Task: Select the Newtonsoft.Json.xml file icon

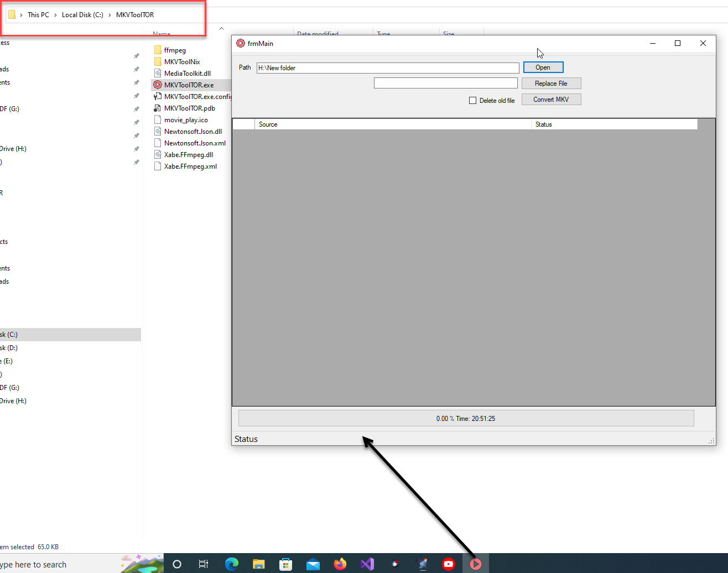Action: tap(158, 143)
